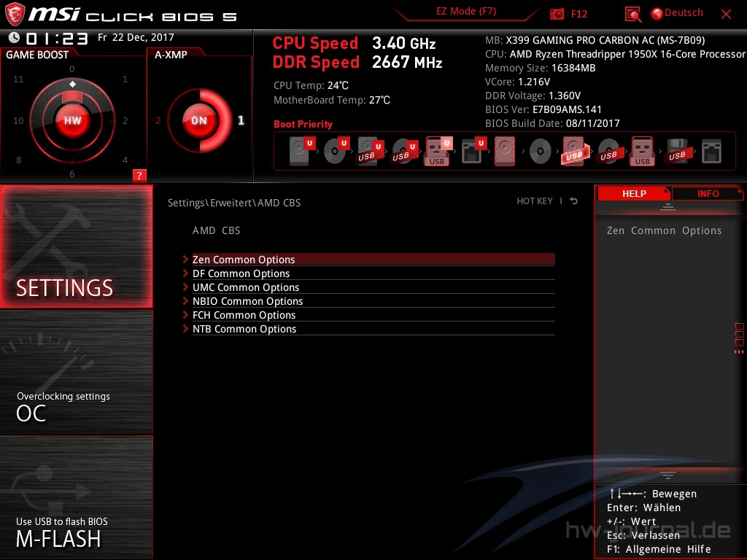Click the BIOS Build Date 08/11/2017 entry
The width and height of the screenshot is (747, 560).
click(x=552, y=123)
